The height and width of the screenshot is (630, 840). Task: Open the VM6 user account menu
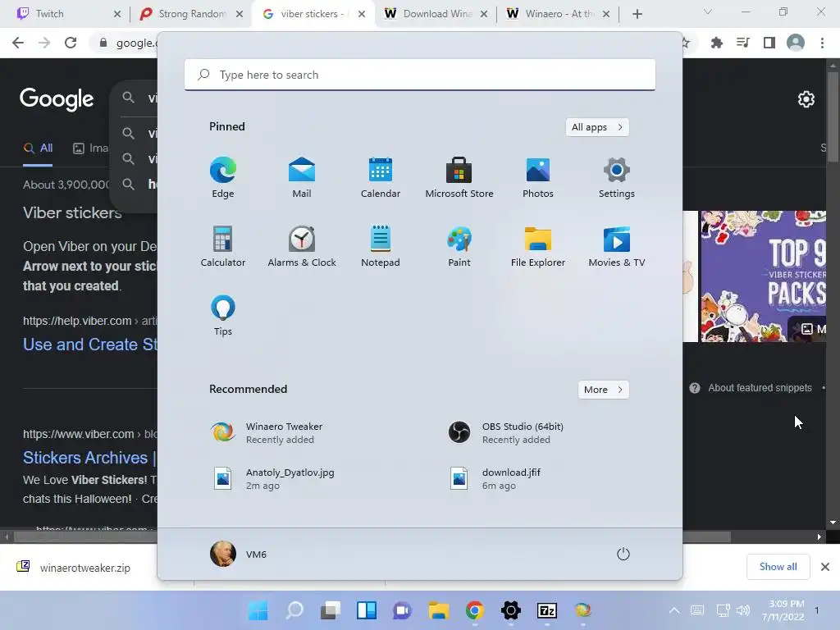click(x=239, y=554)
